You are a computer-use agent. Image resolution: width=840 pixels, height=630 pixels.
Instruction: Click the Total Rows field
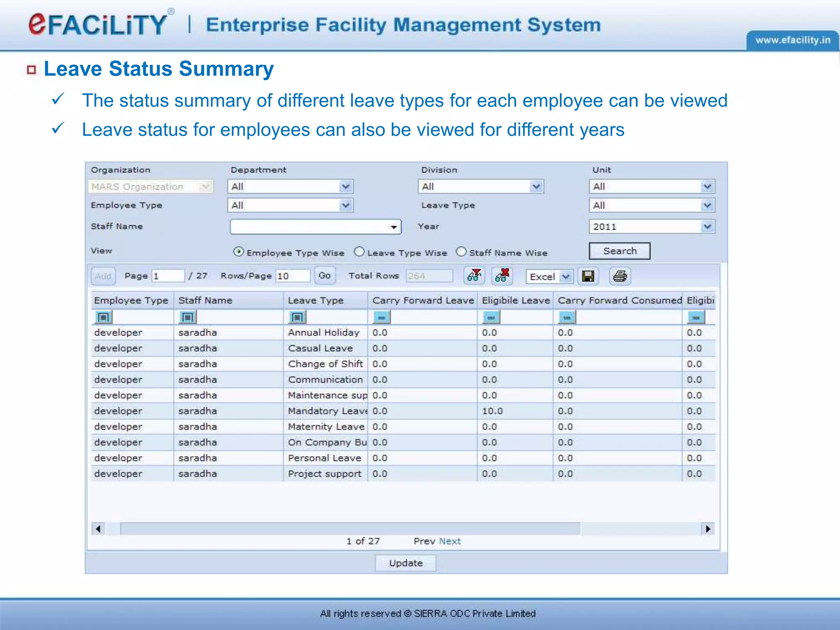(x=429, y=276)
